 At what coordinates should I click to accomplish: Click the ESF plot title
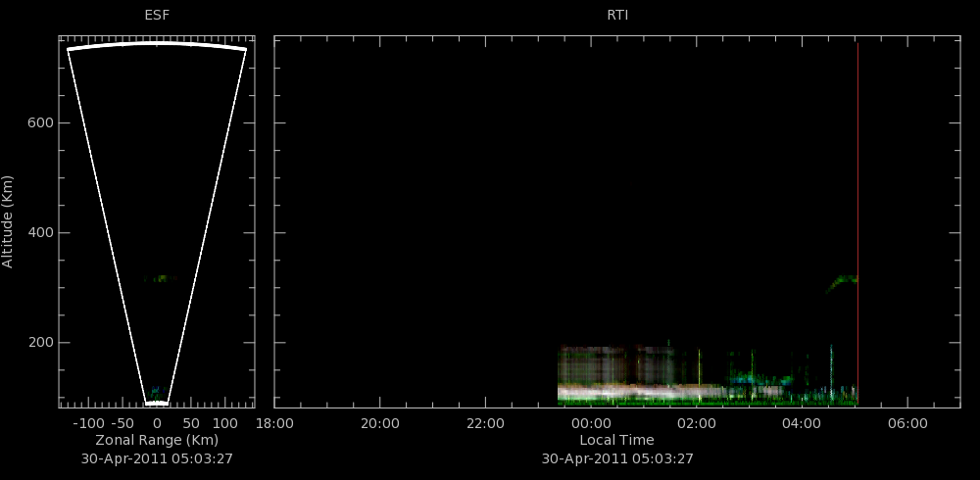click(x=157, y=16)
